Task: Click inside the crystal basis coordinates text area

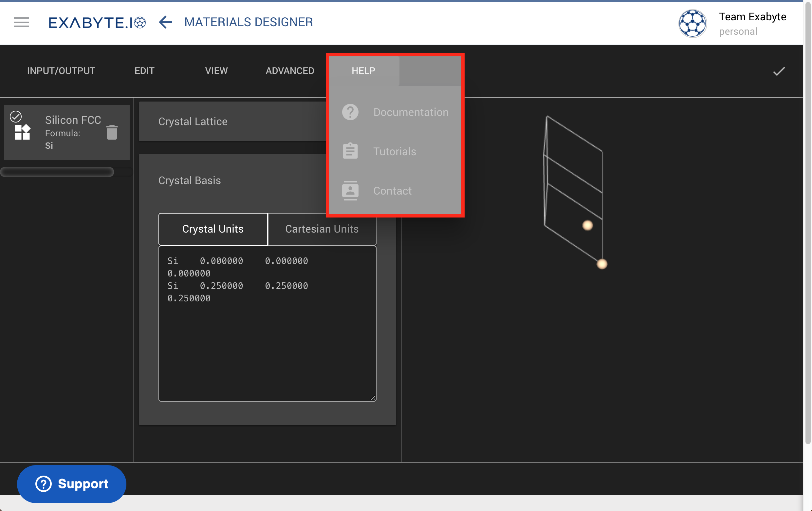Action: 267,324
